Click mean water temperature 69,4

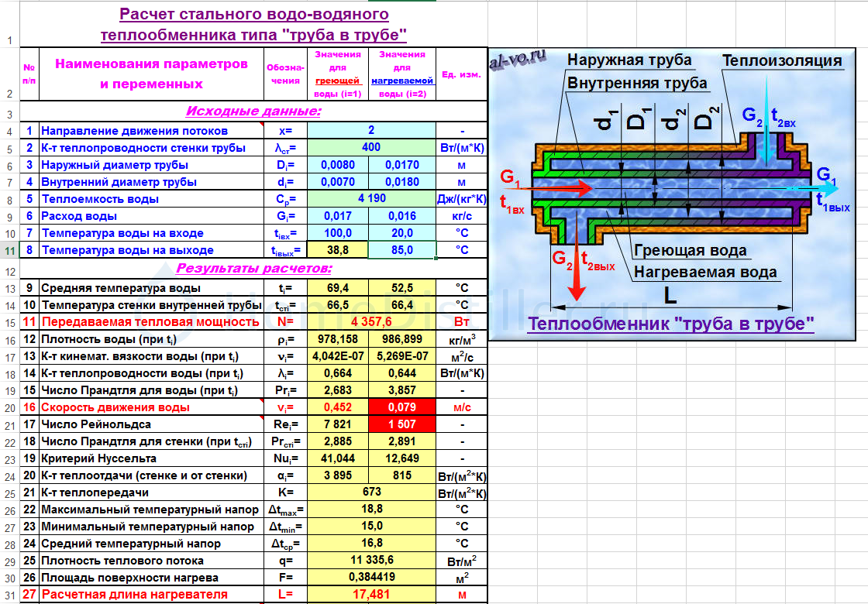coord(338,288)
